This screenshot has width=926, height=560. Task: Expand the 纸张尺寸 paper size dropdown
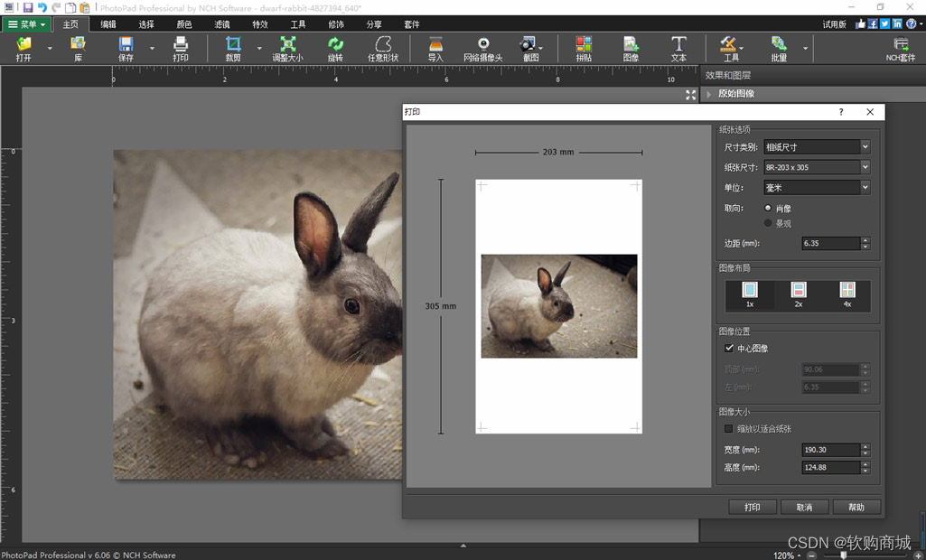click(x=817, y=167)
